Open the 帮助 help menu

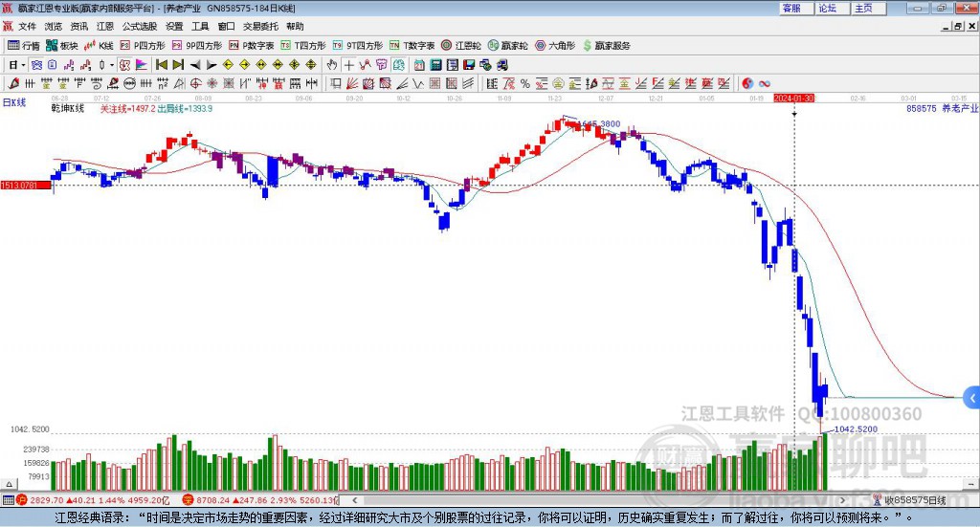click(x=295, y=26)
